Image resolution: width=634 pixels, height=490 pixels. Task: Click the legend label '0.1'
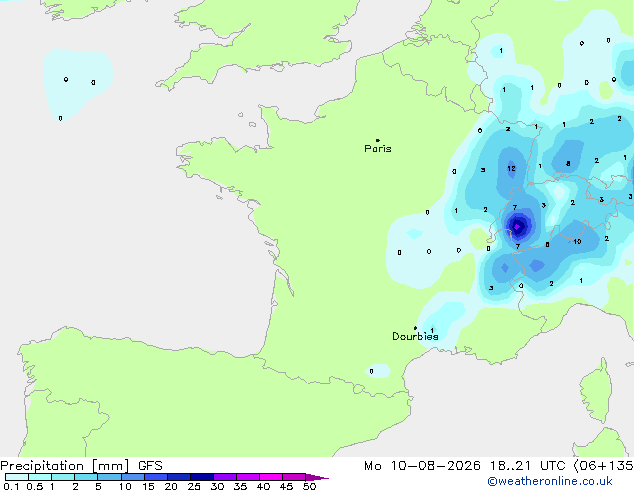click(x=12, y=486)
